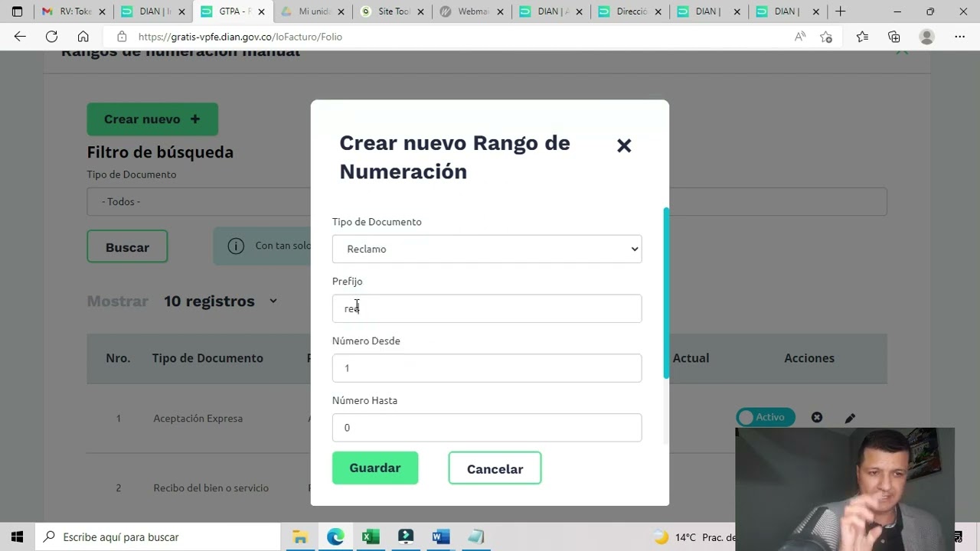This screenshot has height=551, width=980.
Task: Click the Cancelar button
Action: (495, 468)
